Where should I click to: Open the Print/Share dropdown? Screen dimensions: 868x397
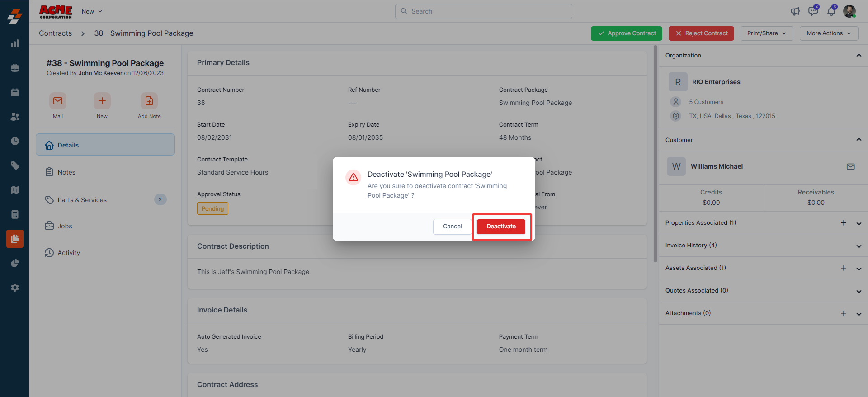[766, 33]
